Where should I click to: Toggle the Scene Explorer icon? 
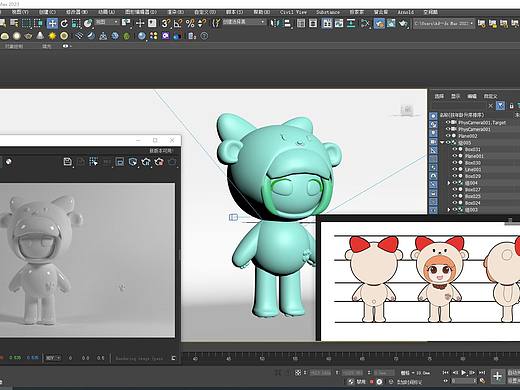point(301,23)
